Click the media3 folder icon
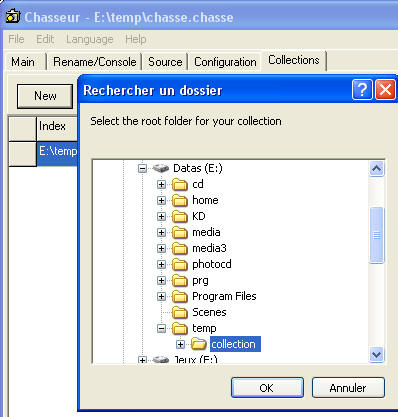 [180, 248]
